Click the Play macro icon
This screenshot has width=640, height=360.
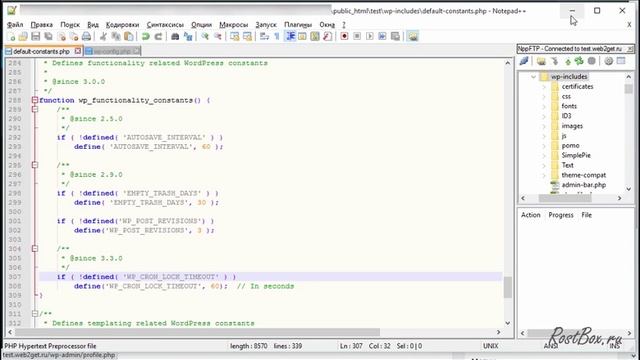pyautogui.click(x=370, y=37)
